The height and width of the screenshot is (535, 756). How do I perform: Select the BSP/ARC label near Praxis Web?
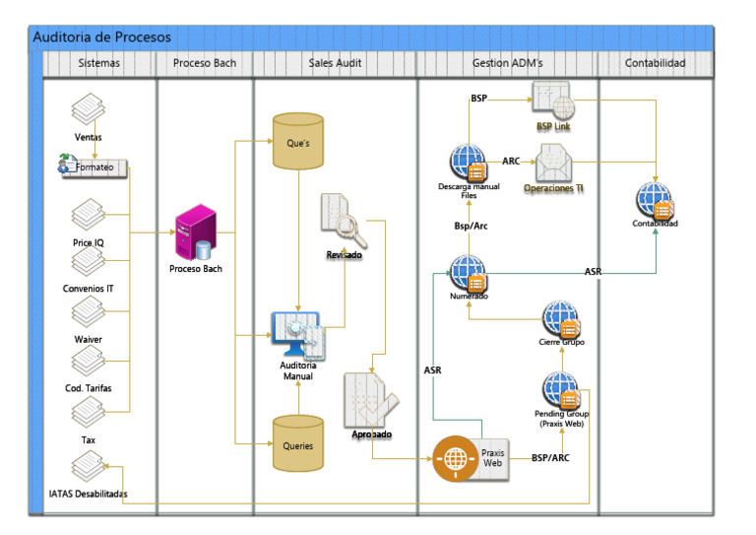point(550,458)
